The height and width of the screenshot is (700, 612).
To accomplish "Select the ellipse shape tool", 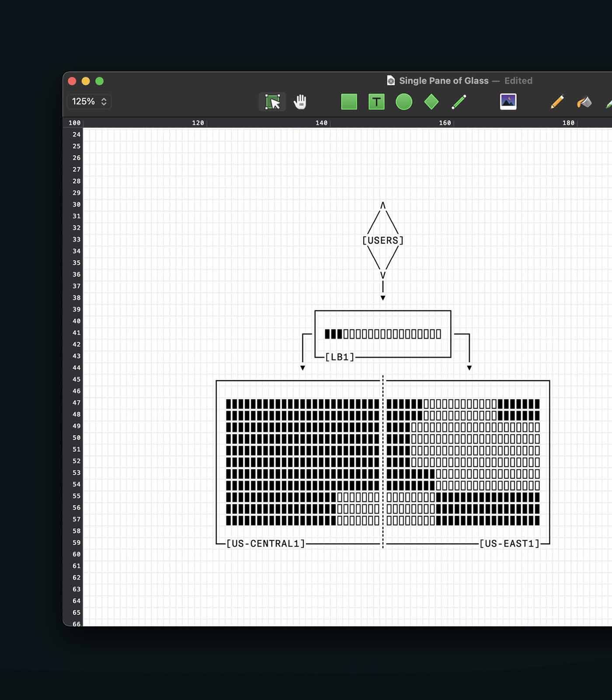I will coord(404,102).
